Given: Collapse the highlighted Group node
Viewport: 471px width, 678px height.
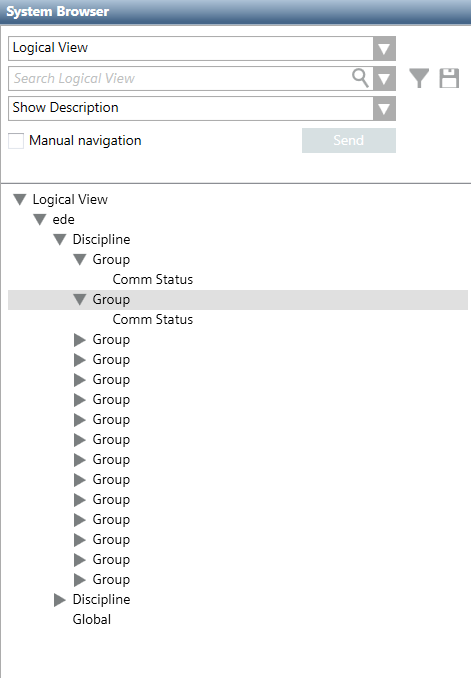Looking at the screenshot, I should tap(80, 299).
